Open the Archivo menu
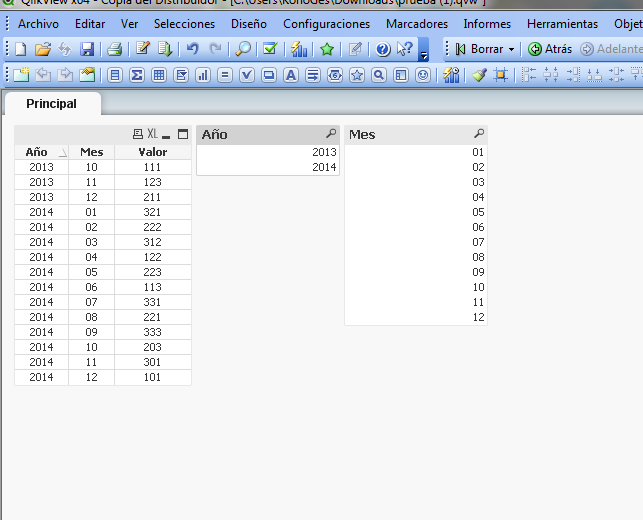 pyautogui.click(x=38, y=24)
